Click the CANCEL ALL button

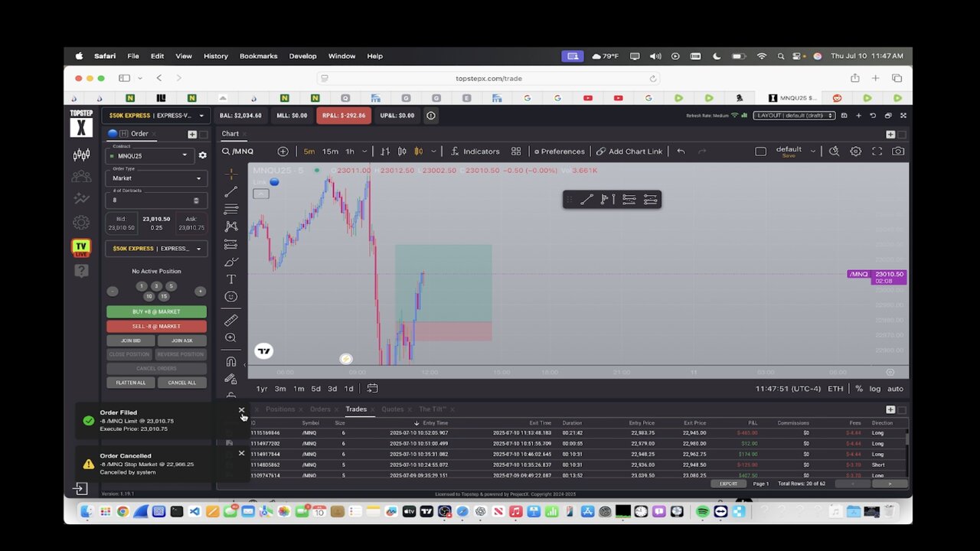(182, 383)
